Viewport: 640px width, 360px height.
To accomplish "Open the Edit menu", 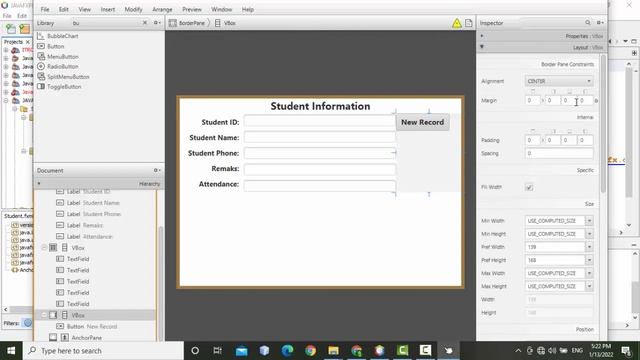I will tap(64, 9).
